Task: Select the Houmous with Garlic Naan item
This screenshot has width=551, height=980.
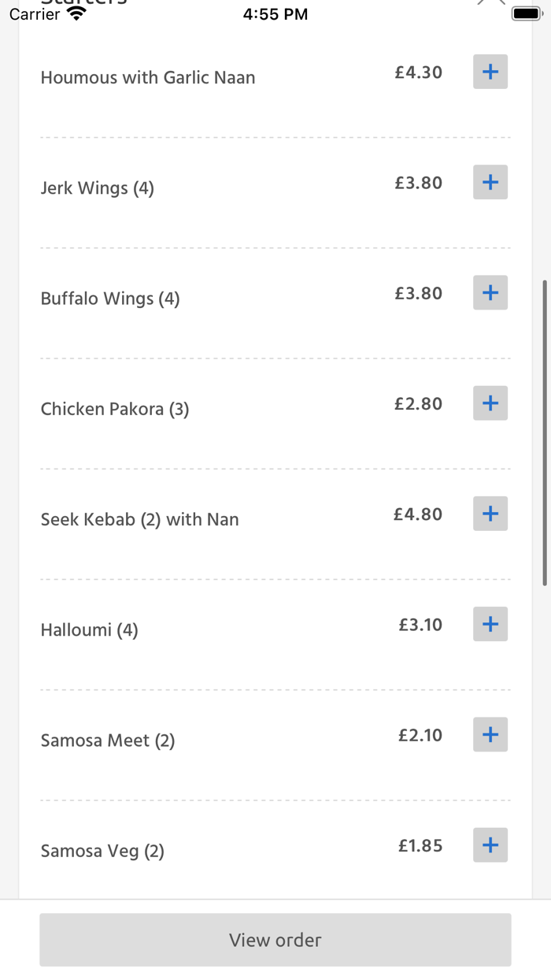Action: pyautogui.click(x=148, y=77)
